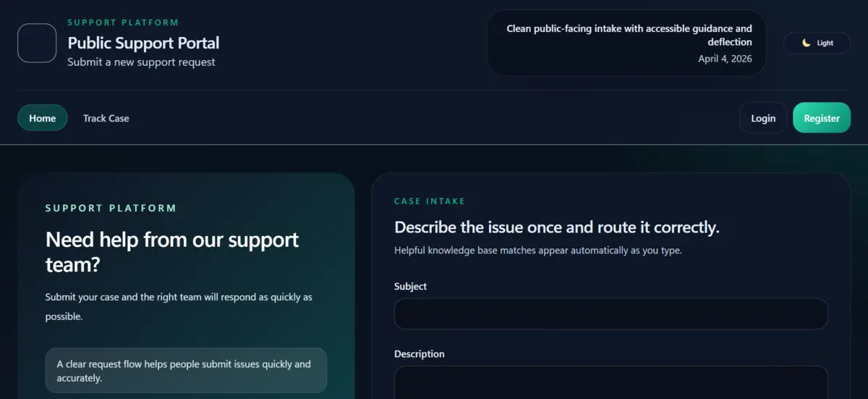Click into the Description text area
Viewport: 868px width, 399px height.
tap(610, 382)
